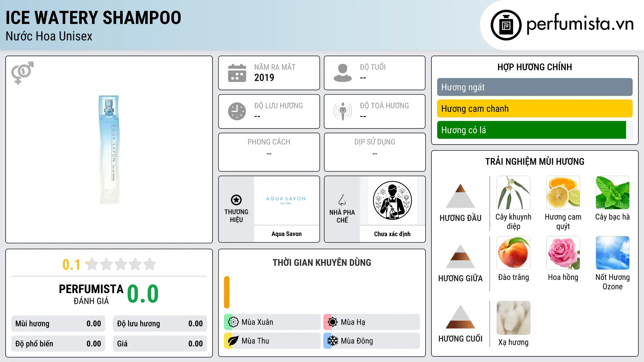Click the person icon beside Độ tuổi
This screenshot has width=644, height=362.
343,73
